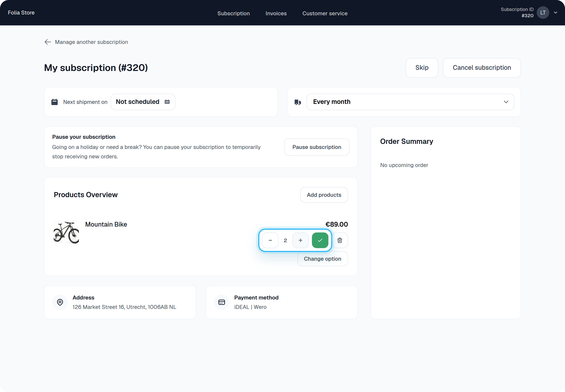Click Pause subscription button
Viewport: 565px width, 392px height.
click(x=317, y=147)
